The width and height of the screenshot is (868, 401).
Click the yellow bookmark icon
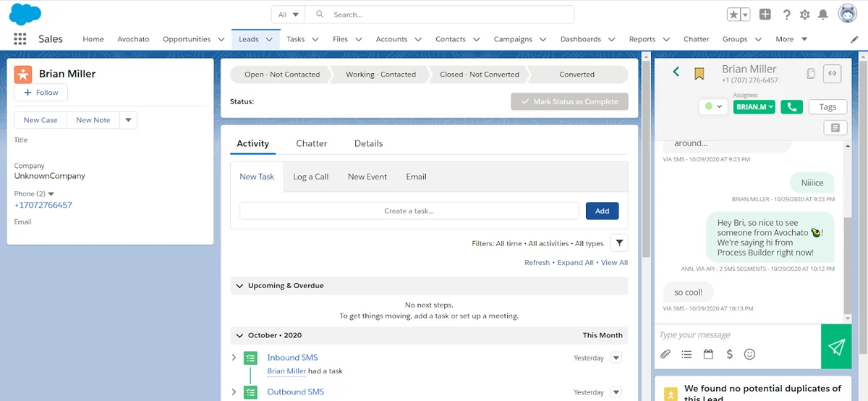699,73
